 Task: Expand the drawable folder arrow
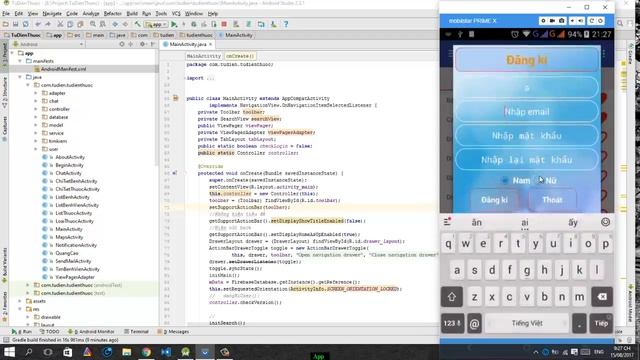coord(28,317)
